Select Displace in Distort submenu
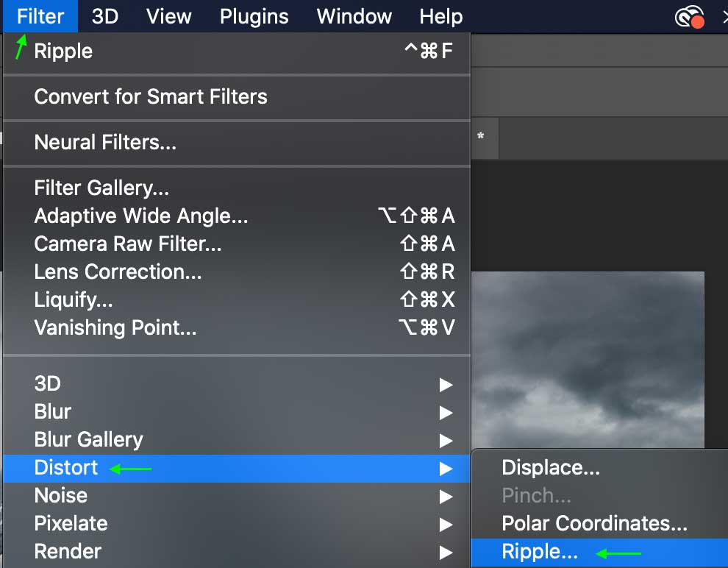Screen dimensions: 728x568 599,468
